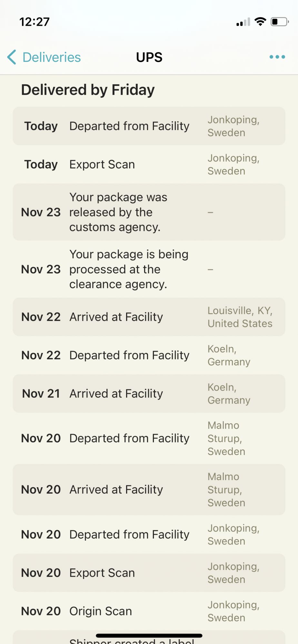Viewport: 298px width, 644px height.
Task: Tap the clock showing 12:27
Action: click(35, 22)
